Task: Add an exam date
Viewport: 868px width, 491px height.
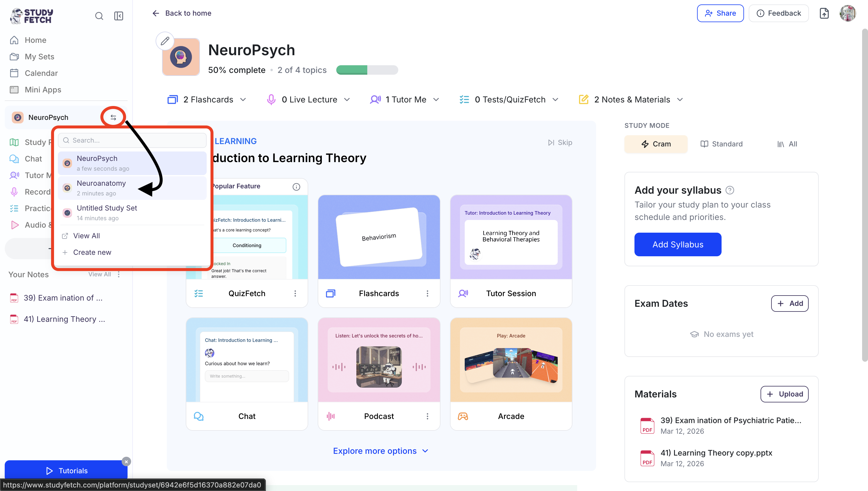Action: coord(790,304)
